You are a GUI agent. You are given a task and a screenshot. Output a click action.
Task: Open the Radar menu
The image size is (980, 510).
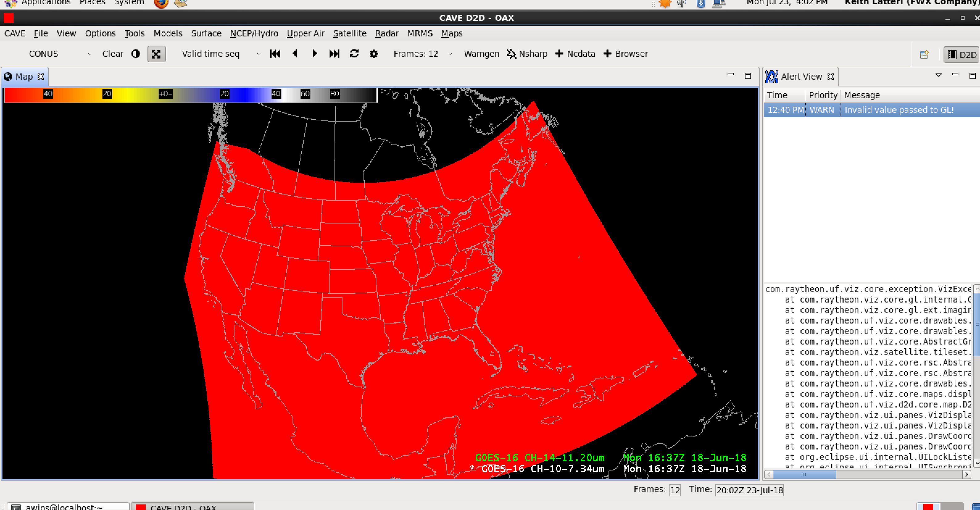387,33
